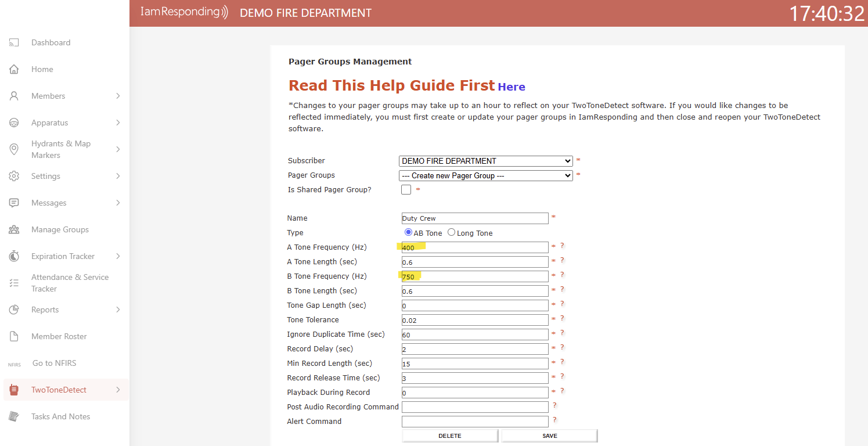Click the Tone Gap Length field
The height and width of the screenshot is (446, 868).
click(x=475, y=305)
